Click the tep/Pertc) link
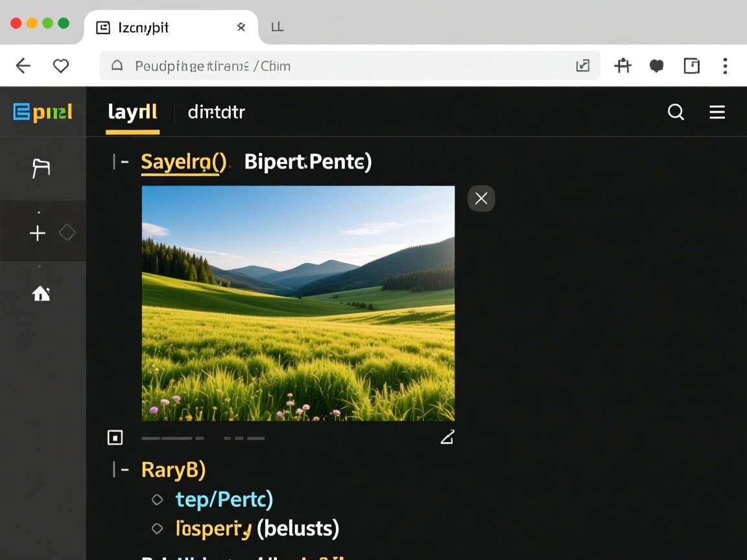Screen dimensions: 747x560 pyautogui.click(x=224, y=499)
